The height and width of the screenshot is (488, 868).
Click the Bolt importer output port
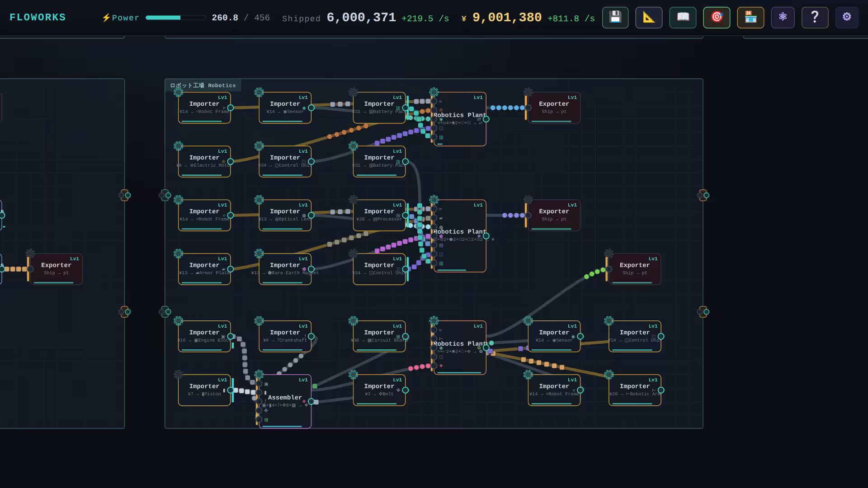pyautogui.click(x=405, y=390)
